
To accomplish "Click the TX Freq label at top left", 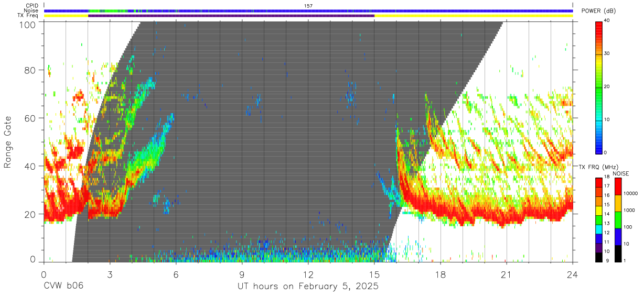I will [28, 16].
